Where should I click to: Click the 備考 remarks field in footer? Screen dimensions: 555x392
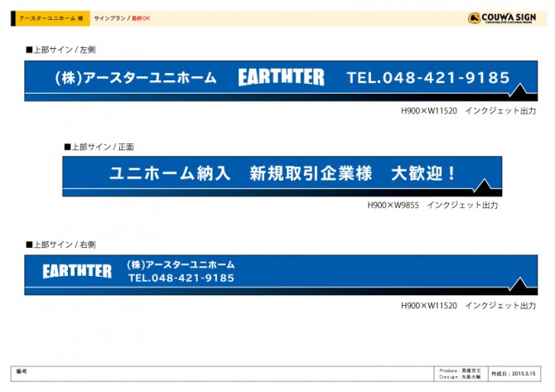pyautogui.click(x=222, y=374)
